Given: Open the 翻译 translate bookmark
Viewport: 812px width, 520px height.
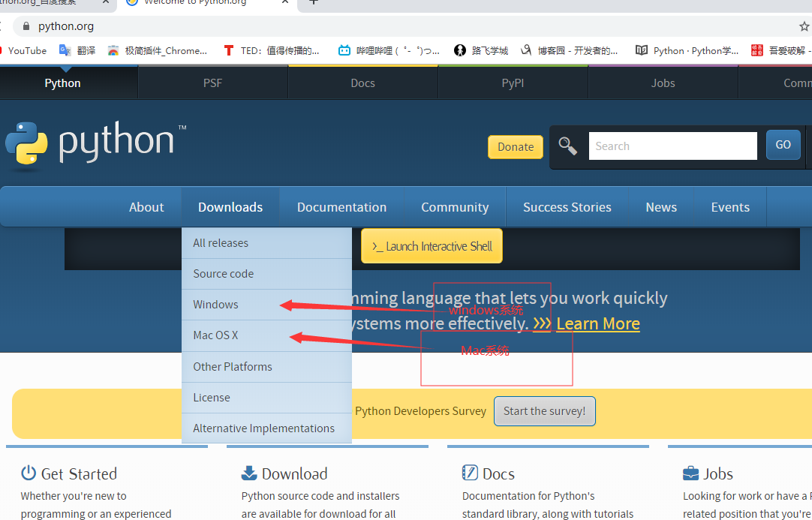Looking at the screenshot, I should 77,51.
